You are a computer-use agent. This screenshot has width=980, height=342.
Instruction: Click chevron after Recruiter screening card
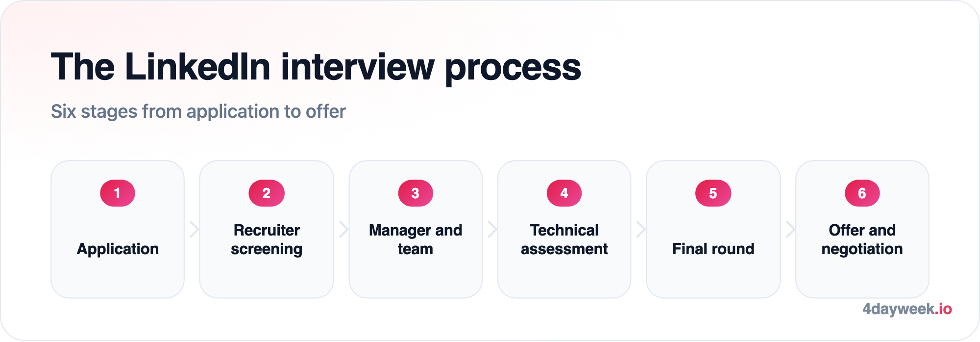click(x=343, y=229)
